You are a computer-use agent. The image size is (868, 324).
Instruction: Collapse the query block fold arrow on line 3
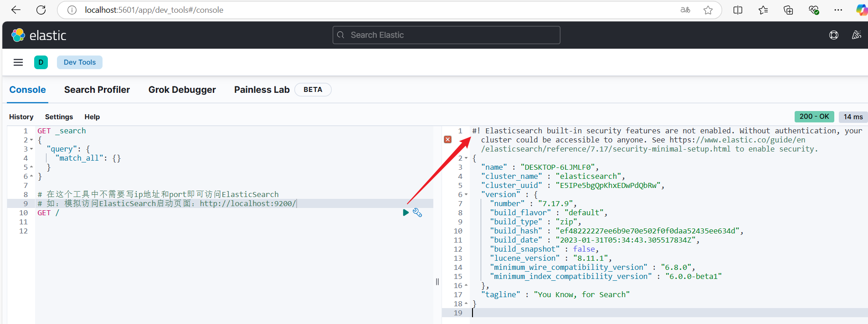(x=31, y=149)
